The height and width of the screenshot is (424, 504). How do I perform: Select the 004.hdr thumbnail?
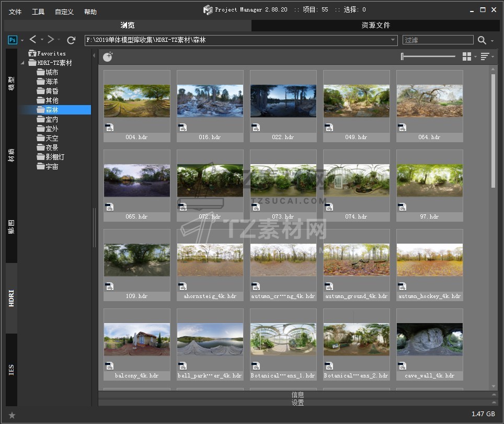coord(137,106)
